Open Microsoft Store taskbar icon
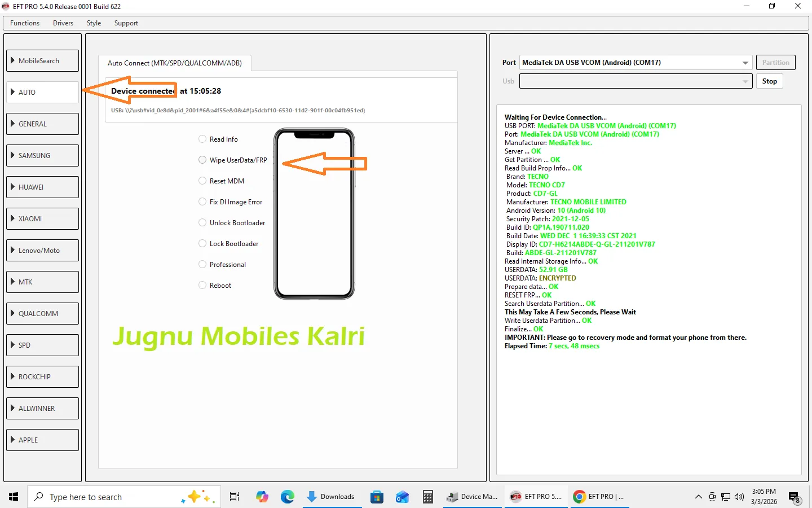Screen dimensions: 812x508 pyautogui.click(x=377, y=497)
